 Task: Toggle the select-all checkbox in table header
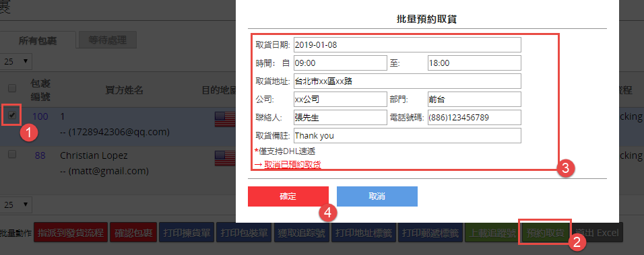click(x=12, y=88)
